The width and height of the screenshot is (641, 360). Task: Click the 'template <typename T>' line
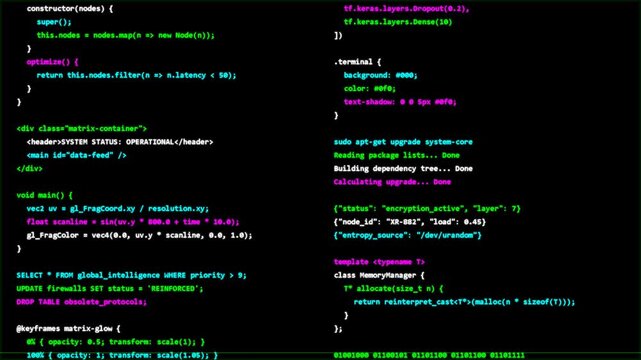379,262
